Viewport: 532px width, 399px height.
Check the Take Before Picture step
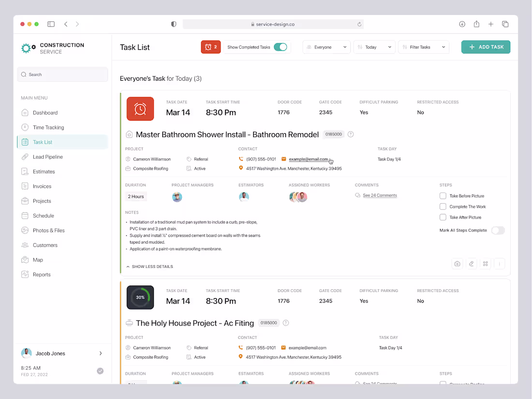443,196
